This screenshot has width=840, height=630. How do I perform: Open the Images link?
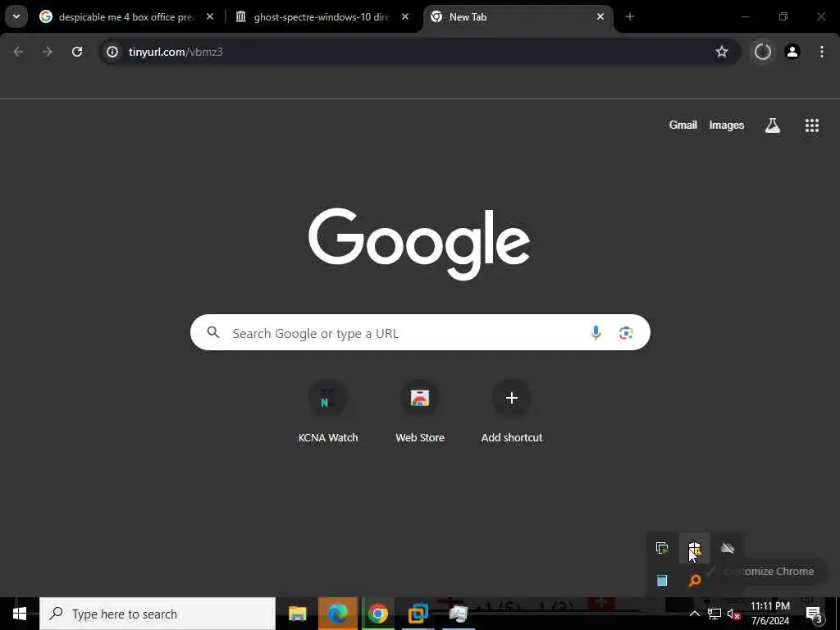point(727,126)
